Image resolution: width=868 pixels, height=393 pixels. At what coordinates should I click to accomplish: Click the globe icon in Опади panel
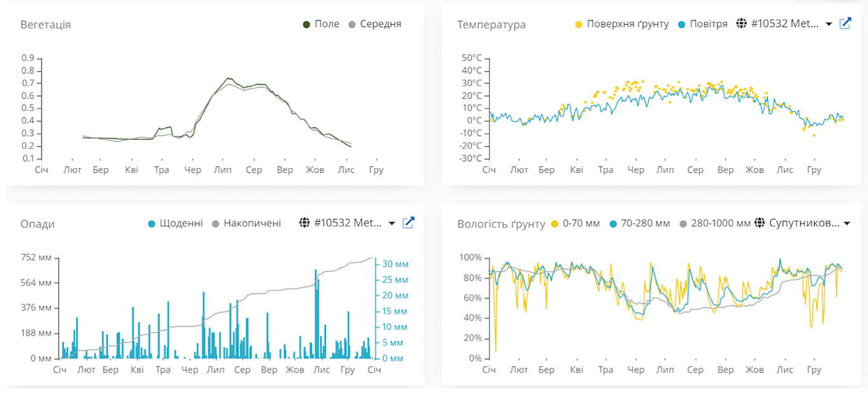[304, 223]
